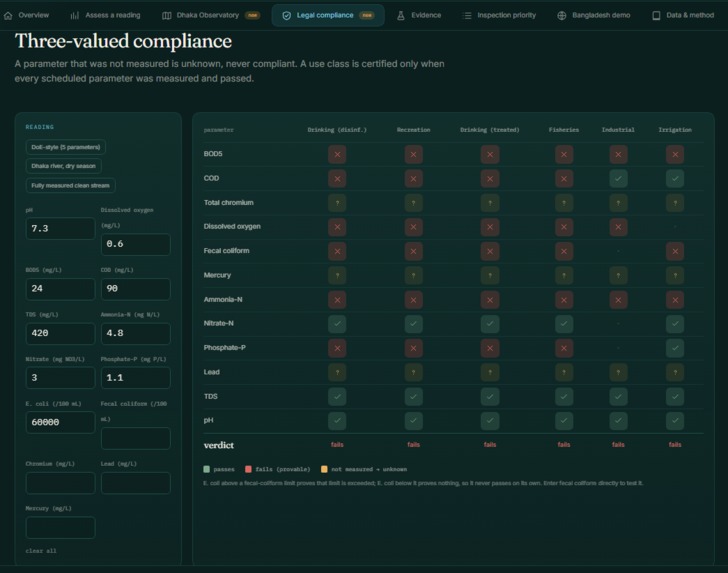Edit the Ammonia-N input showing 4.8
Viewport: 728px width, 573px height.
click(x=136, y=333)
